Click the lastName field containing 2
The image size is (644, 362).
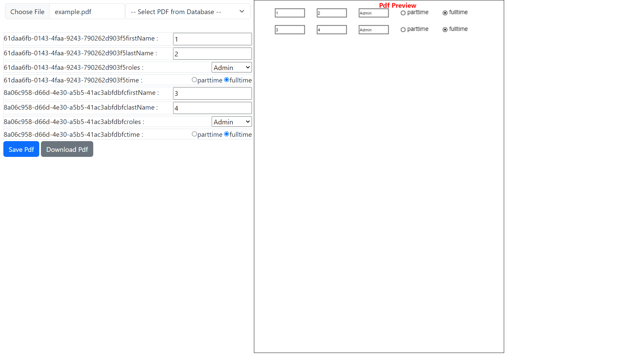coord(212,53)
